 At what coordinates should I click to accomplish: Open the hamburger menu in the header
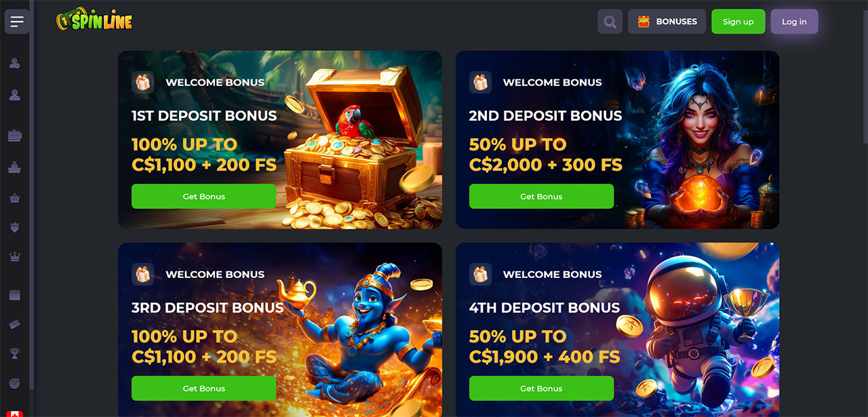click(17, 22)
